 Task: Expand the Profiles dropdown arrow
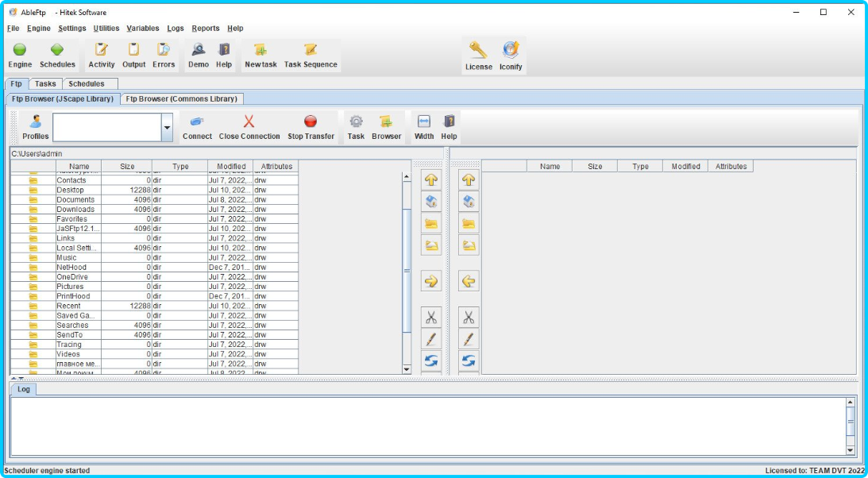[167, 127]
